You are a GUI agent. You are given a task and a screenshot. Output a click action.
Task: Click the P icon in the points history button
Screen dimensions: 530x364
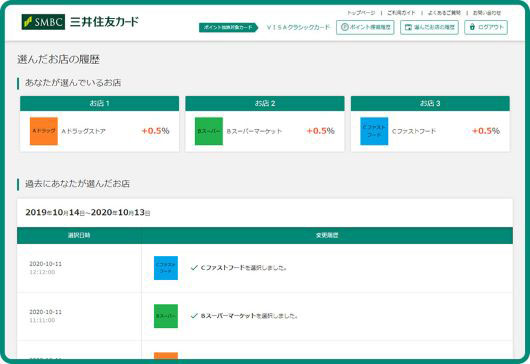(x=344, y=27)
